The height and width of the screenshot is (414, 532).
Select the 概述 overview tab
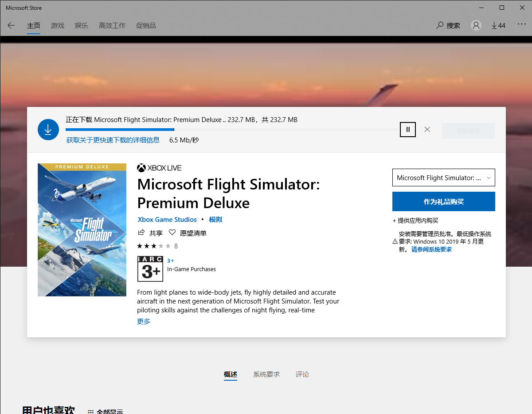(x=231, y=375)
